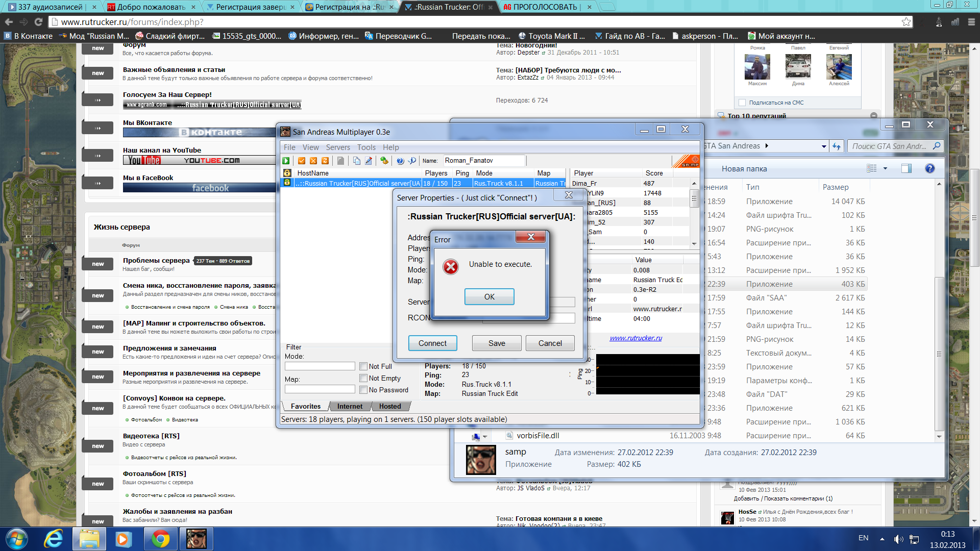The height and width of the screenshot is (551, 980).
Task: Click the volume speaker icon in system tray
Action: click(898, 539)
